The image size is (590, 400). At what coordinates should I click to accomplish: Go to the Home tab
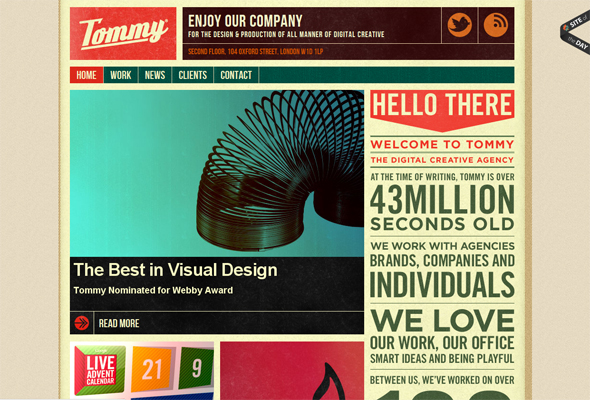point(87,75)
